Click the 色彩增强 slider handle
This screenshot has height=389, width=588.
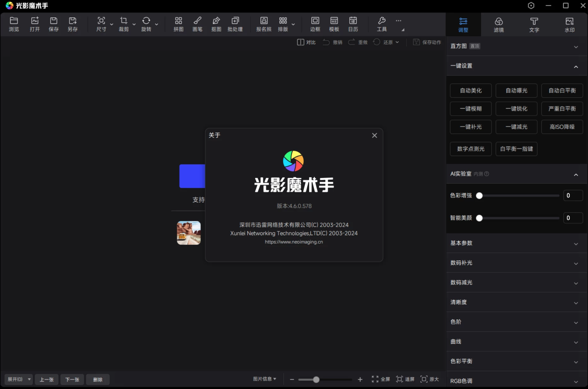[x=479, y=196]
